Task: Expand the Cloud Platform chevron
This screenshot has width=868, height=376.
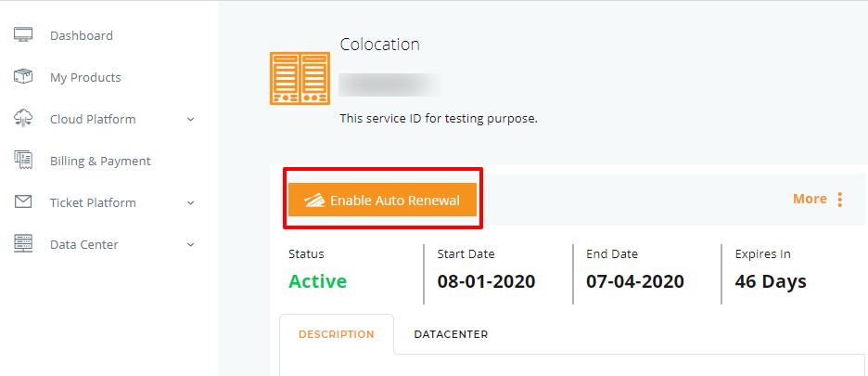Action: tap(191, 119)
